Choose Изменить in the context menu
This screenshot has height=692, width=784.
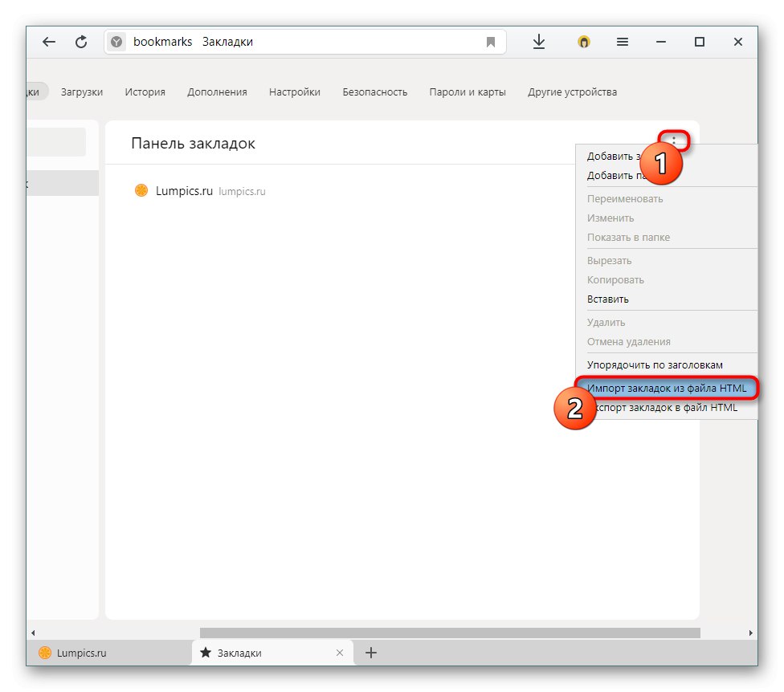pos(610,218)
